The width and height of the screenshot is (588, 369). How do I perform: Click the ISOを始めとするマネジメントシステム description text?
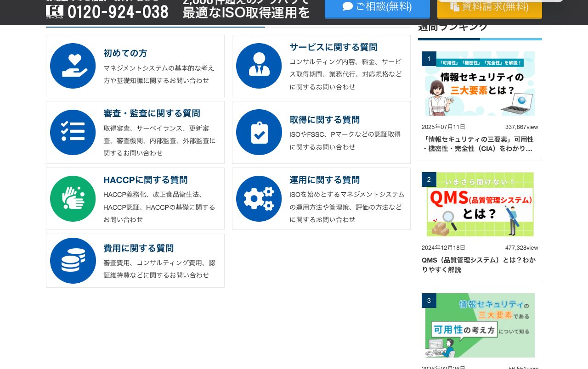pos(347,207)
